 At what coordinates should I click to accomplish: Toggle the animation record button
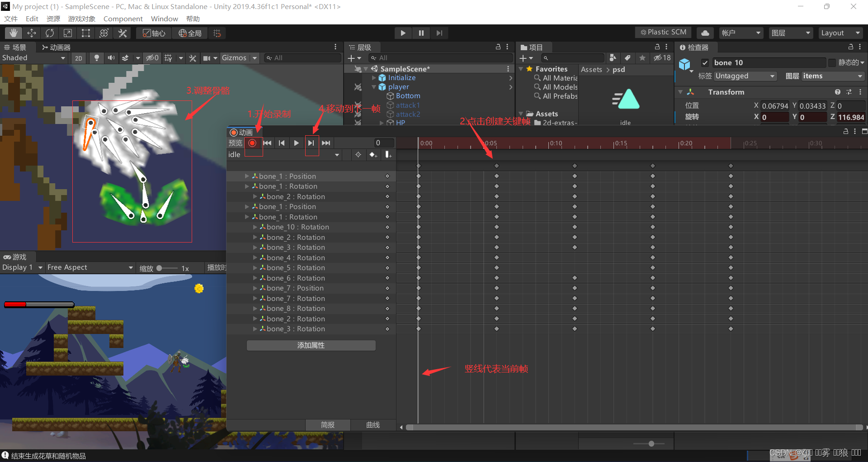252,143
